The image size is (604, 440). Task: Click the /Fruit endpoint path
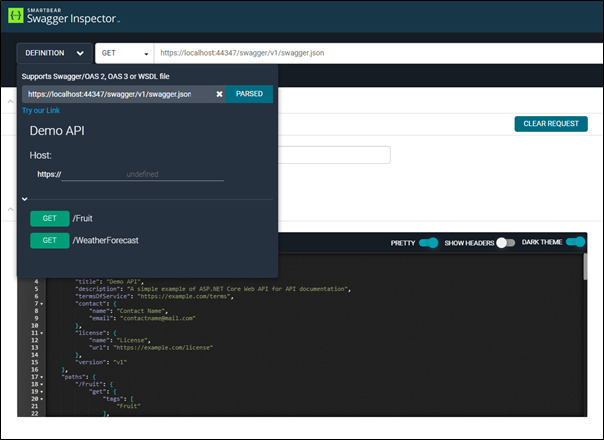coord(82,218)
